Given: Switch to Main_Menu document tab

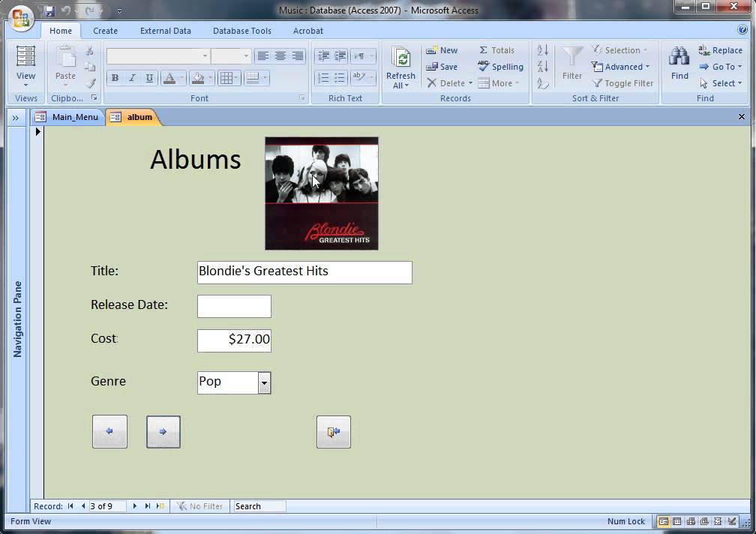Looking at the screenshot, I should tap(67, 117).
